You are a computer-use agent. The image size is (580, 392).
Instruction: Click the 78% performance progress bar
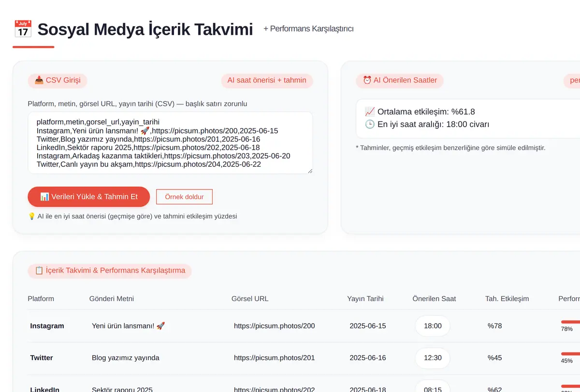570,321
